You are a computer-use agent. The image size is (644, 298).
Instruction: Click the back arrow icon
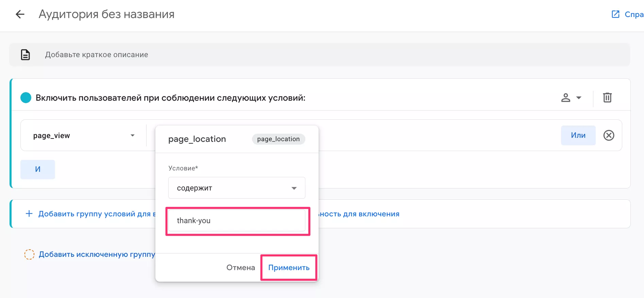20,14
